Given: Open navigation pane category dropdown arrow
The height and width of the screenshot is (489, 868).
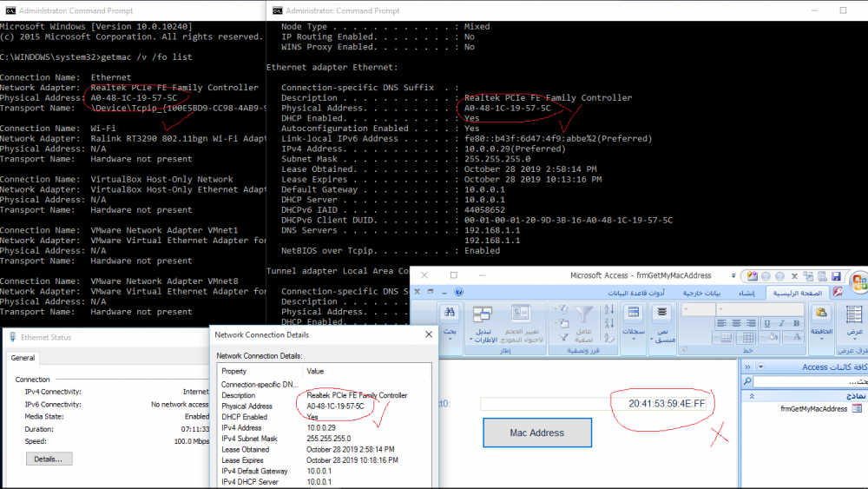Looking at the screenshot, I should click(760, 367).
